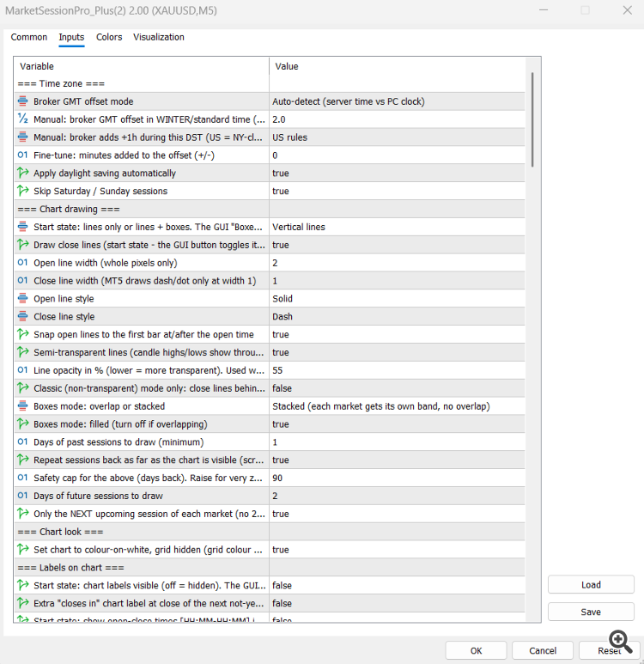Image resolution: width=644 pixels, height=664 pixels.
Task: Open the US rules DST value list
Action: click(x=398, y=137)
